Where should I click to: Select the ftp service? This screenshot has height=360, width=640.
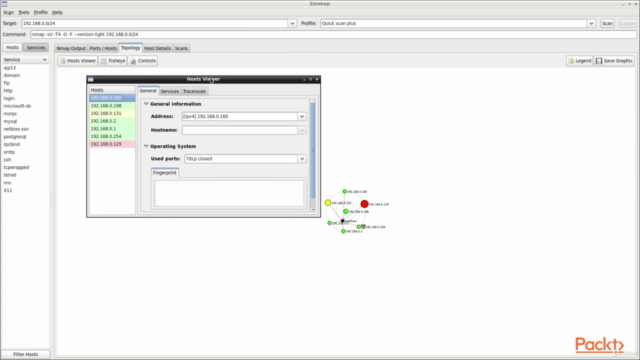coord(7,83)
